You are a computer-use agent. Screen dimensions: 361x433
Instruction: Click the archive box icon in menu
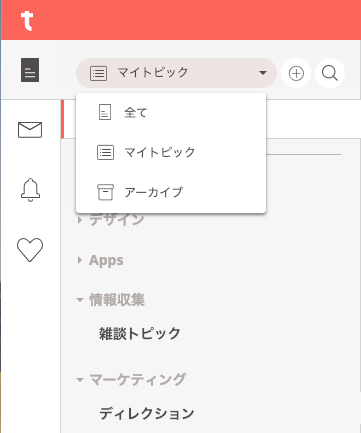(x=105, y=192)
